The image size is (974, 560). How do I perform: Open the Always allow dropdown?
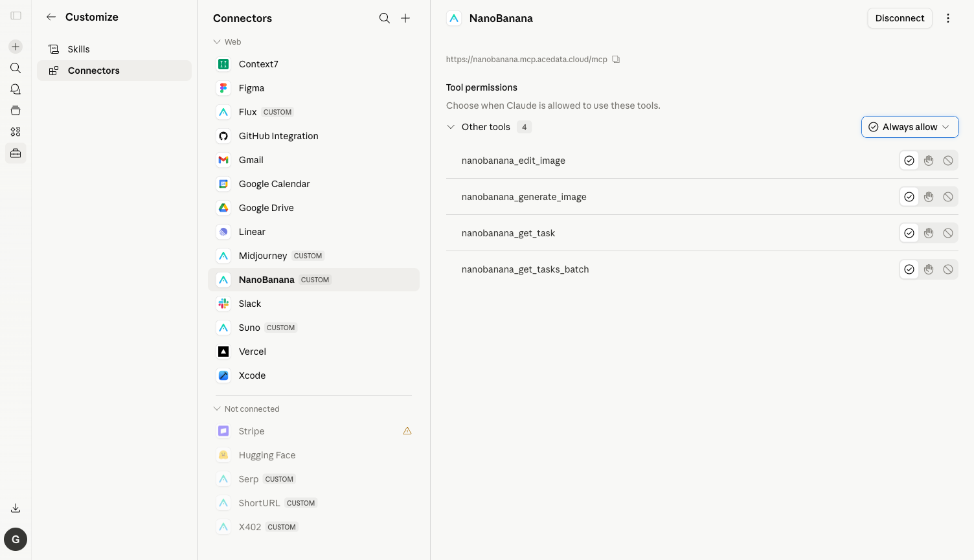[910, 127]
